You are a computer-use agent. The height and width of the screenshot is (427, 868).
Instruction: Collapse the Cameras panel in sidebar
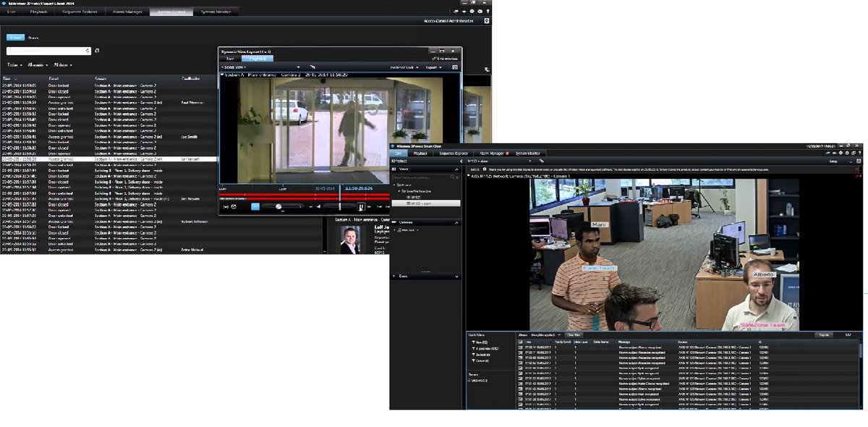(456, 222)
